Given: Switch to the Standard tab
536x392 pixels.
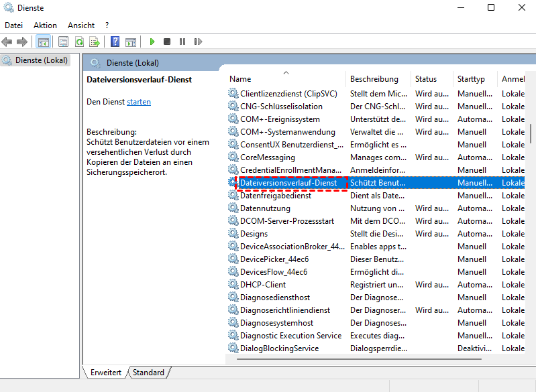Looking at the screenshot, I should pos(148,373).
